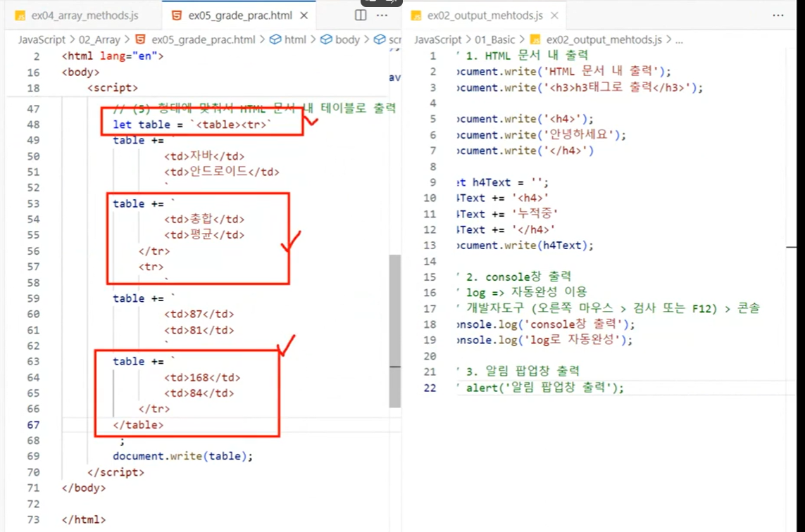Select the ex02_output_mehtods.js tab
Image resolution: width=805 pixels, height=532 pixels.
[x=485, y=15]
